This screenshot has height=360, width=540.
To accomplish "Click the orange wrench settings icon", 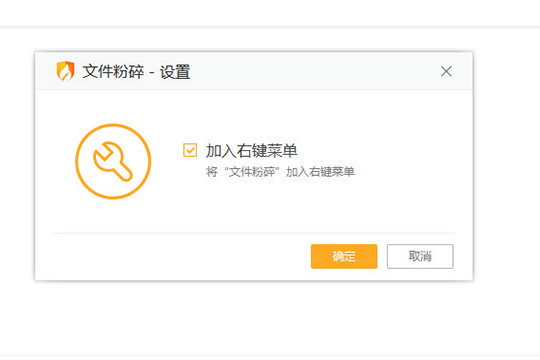I will coord(113,161).
